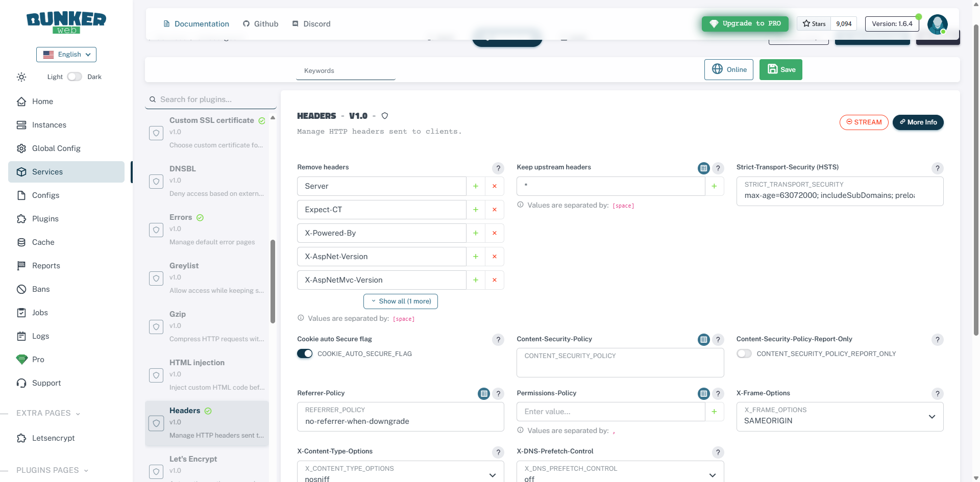980x482 pixels.
Task: Enable Content-Security-Policy-Report-Only toggle
Action: [744, 353]
